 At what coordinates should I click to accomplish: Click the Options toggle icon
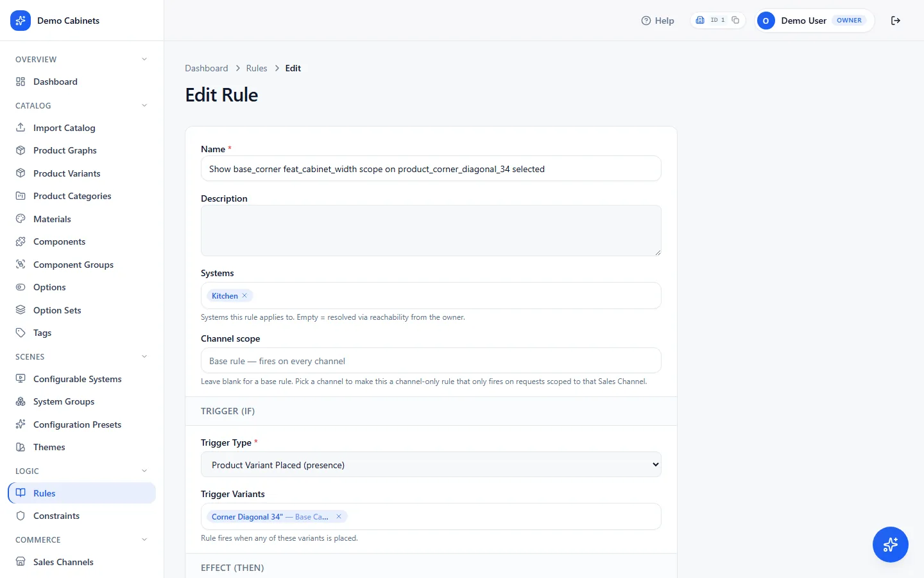pos(21,287)
